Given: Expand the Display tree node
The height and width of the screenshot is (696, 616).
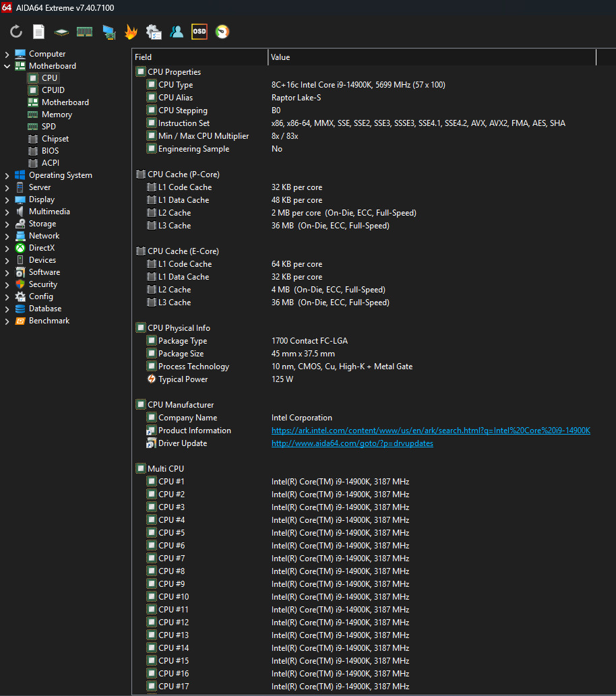Looking at the screenshot, I should pyautogui.click(x=7, y=199).
